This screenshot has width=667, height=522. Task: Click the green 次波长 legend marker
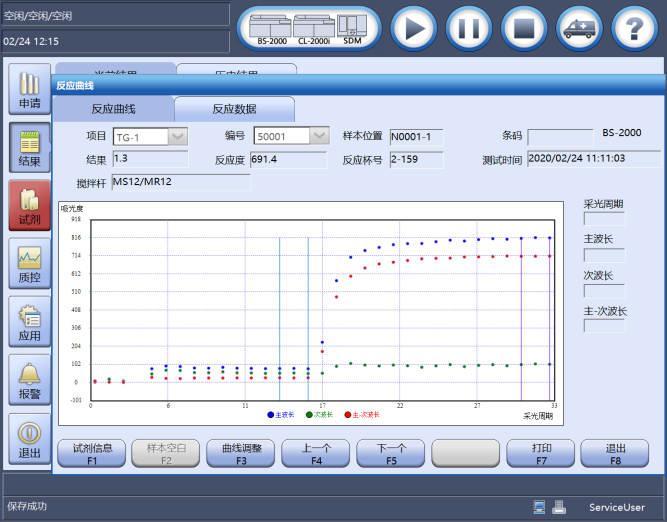tap(309, 415)
